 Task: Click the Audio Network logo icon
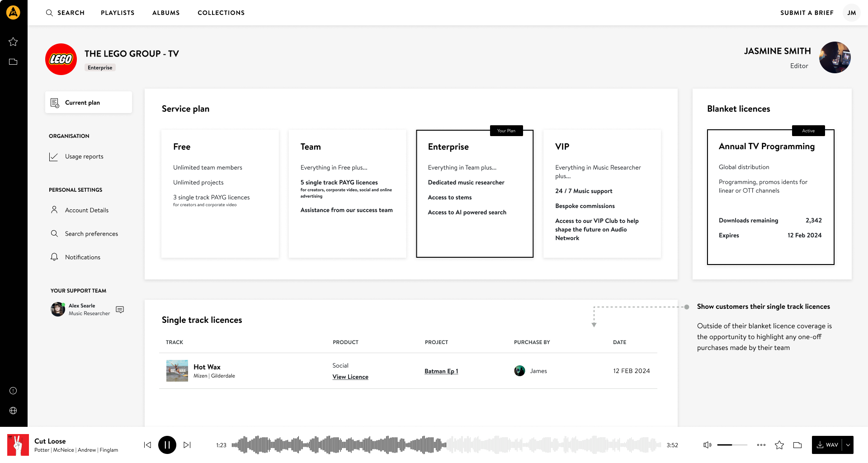point(13,12)
